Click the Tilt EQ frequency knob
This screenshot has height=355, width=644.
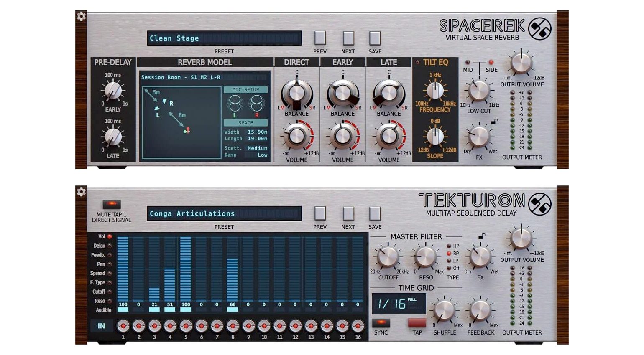pyautogui.click(x=435, y=90)
